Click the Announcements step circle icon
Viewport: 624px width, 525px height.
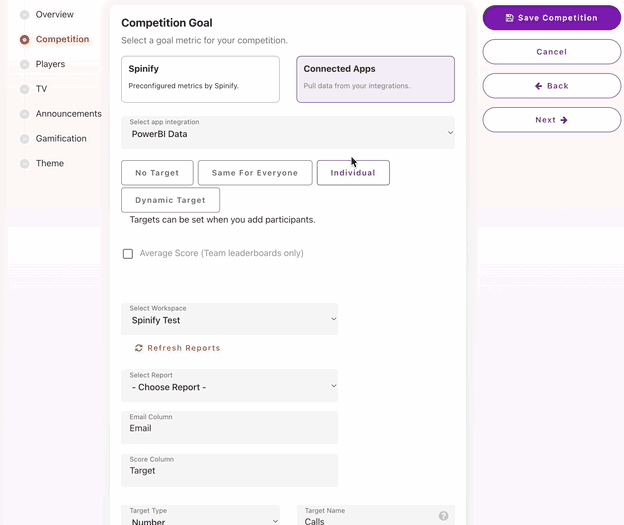coord(25,114)
